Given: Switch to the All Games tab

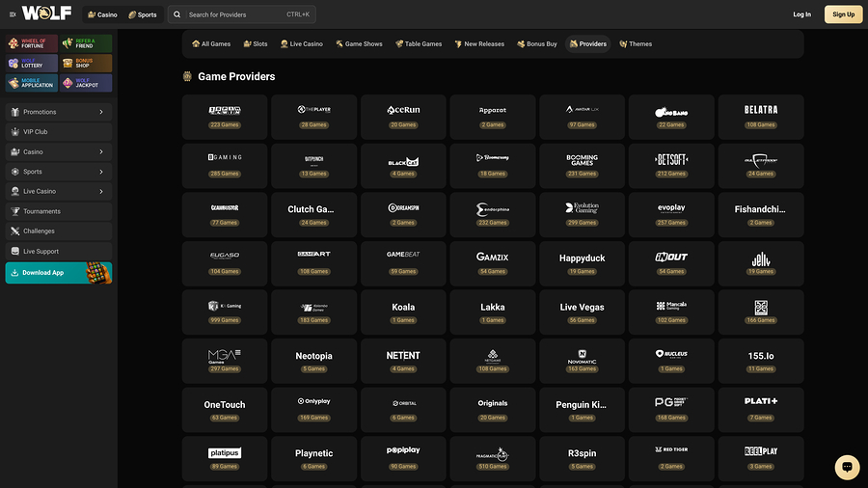Looking at the screenshot, I should point(211,43).
